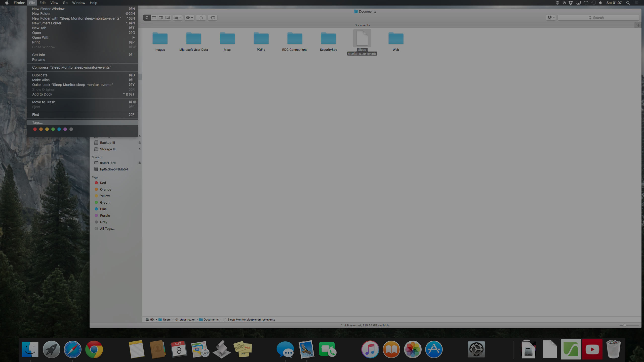Image resolution: width=644 pixels, height=362 pixels.
Task: Switch Finder to column view
Action: click(161, 18)
